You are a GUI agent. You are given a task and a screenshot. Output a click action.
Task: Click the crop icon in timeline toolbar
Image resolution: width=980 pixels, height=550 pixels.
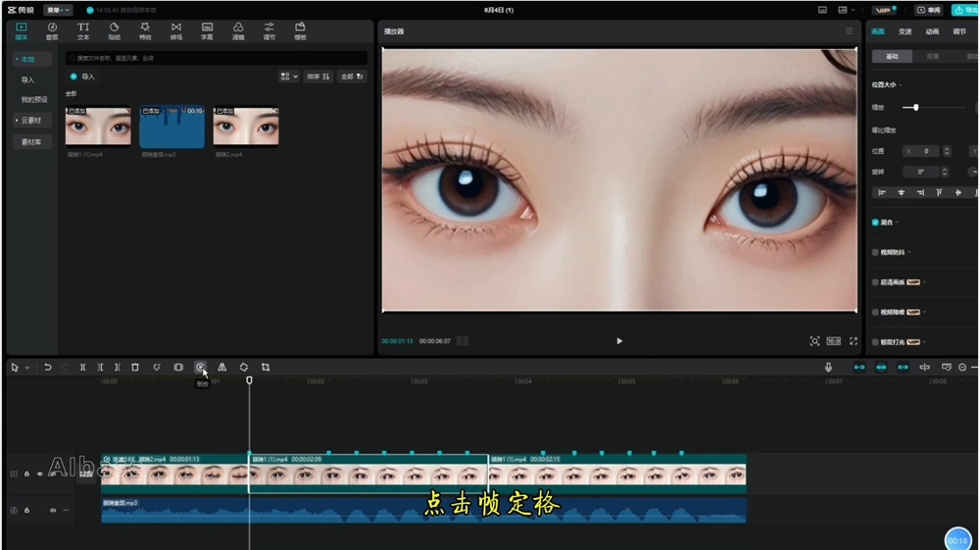(266, 368)
